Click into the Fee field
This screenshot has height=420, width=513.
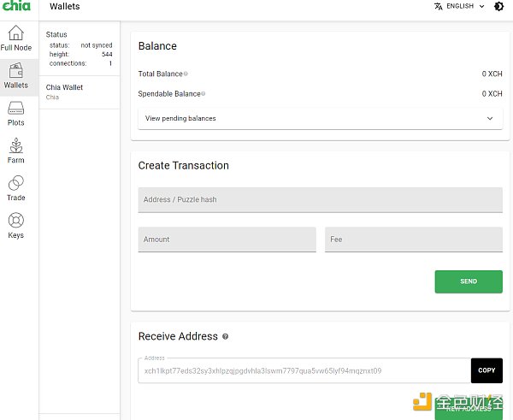click(x=413, y=240)
